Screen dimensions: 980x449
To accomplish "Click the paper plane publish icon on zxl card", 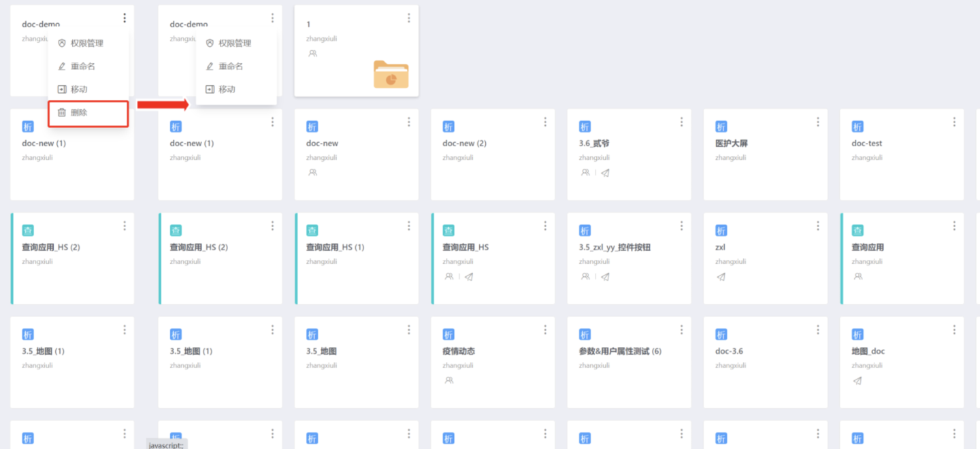I will click(x=721, y=277).
